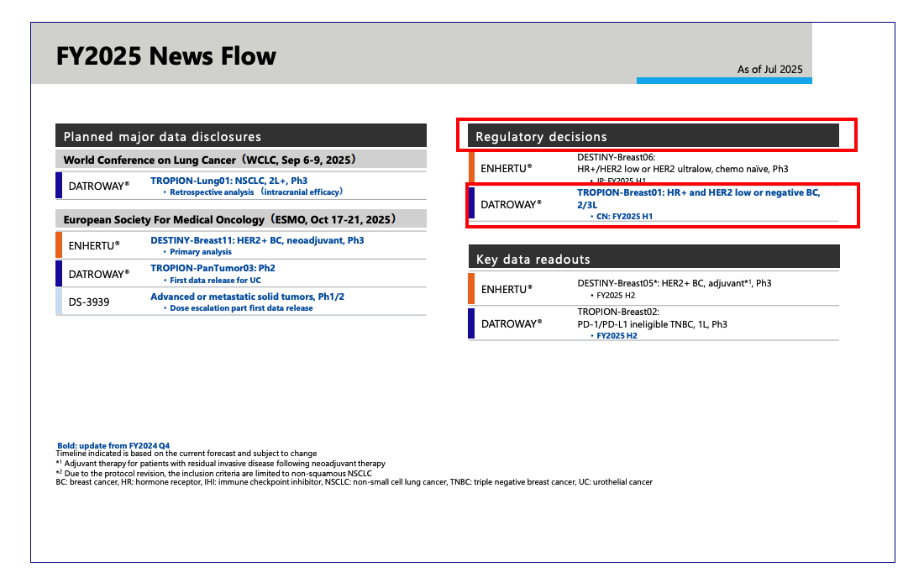
Task: Click the "*1 Adjuvant therapy for patients" footnote
Action: pyautogui.click(x=220, y=464)
